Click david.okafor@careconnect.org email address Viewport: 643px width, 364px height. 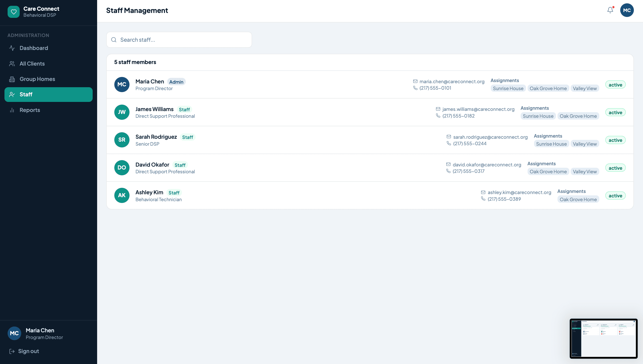[x=487, y=165]
